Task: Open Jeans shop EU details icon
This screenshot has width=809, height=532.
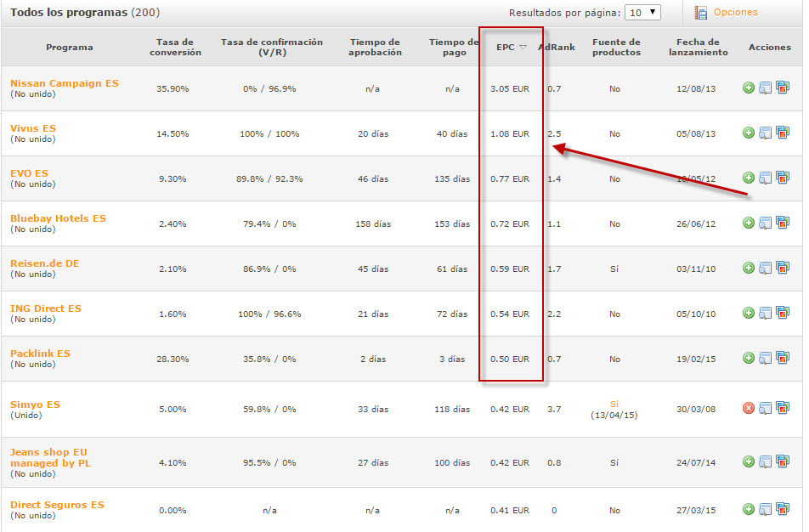Action: 765,461
